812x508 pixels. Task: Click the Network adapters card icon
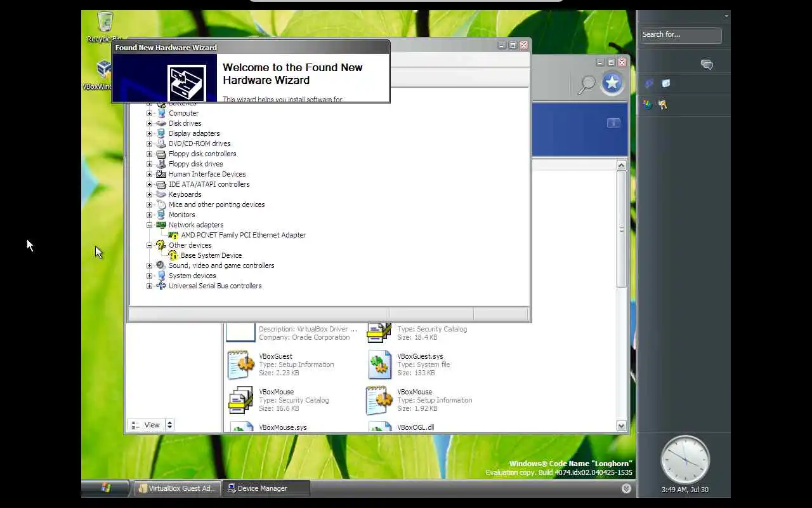click(161, 225)
